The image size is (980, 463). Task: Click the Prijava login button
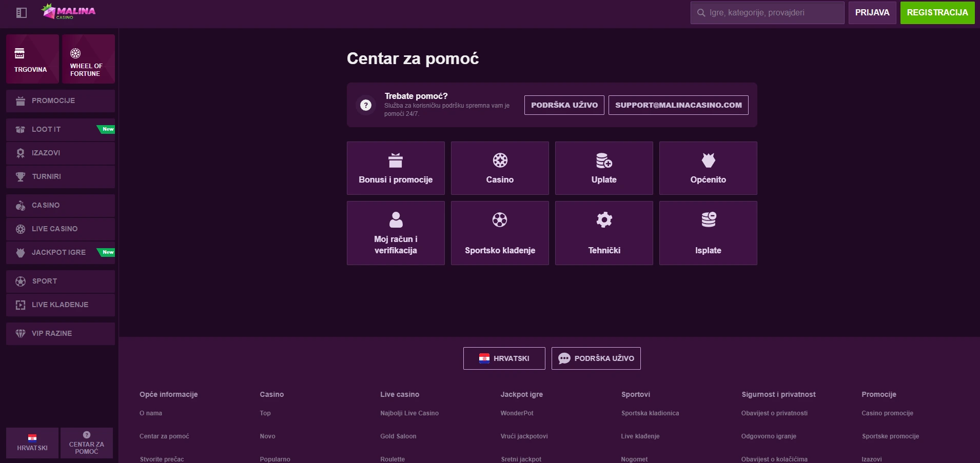coord(872,13)
